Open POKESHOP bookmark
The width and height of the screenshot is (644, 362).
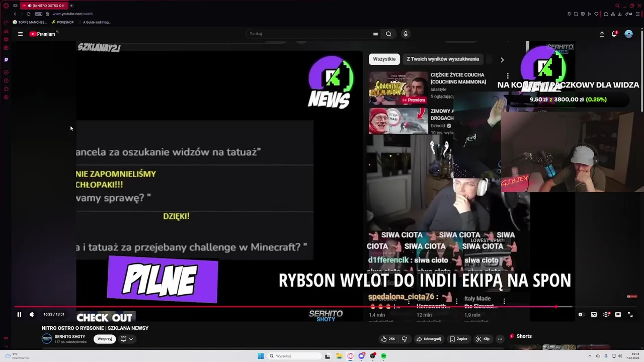point(63,22)
